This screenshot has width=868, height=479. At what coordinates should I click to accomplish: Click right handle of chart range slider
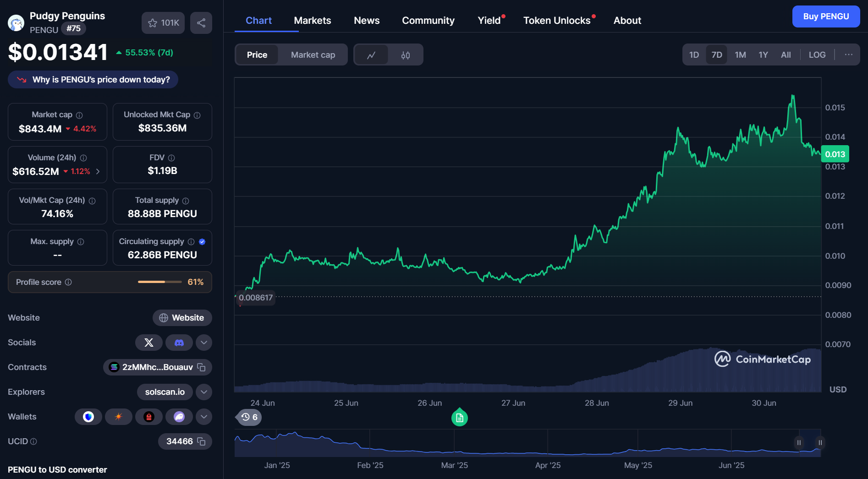tap(820, 442)
